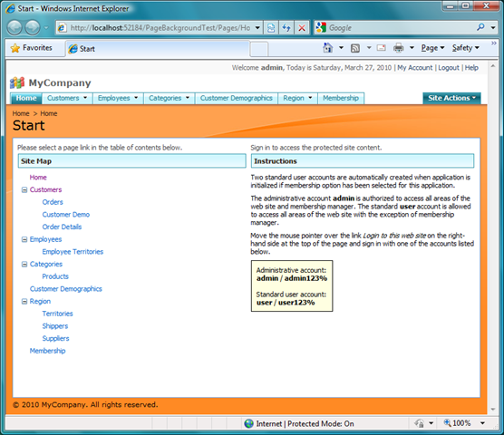504x435 pixels.
Task: Click the search magnifier icon
Action: [x=480, y=27]
